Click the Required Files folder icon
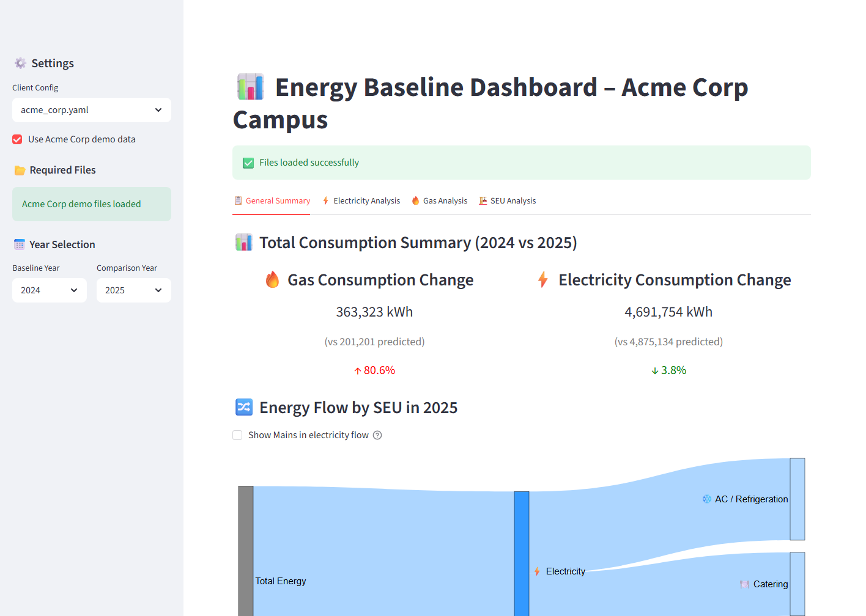Screen dimensions: 866x616 20,170
